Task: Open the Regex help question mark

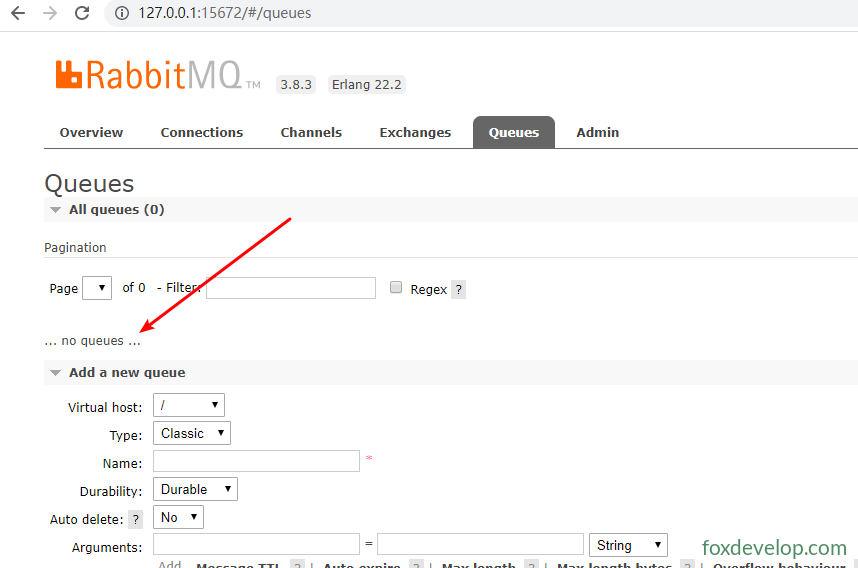Action: coord(459,289)
